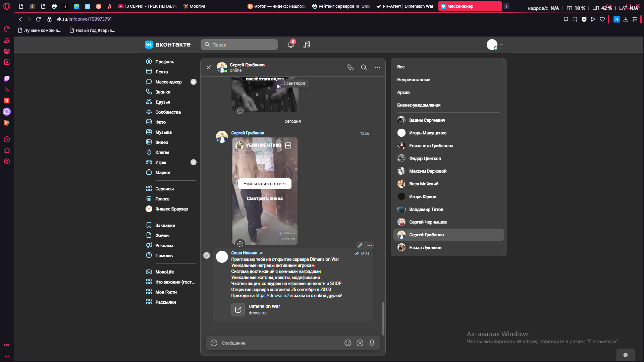Open more actions for the Саша Иванов message
644x362 pixels.
coord(370,245)
